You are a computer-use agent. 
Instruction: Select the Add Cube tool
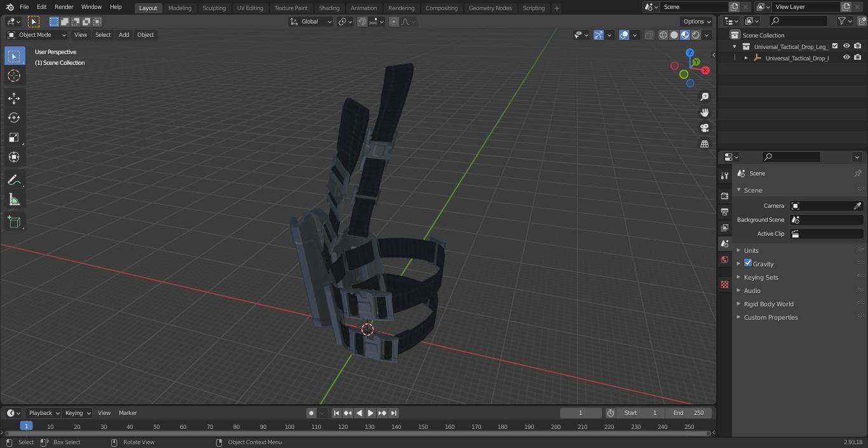coord(14,222)
